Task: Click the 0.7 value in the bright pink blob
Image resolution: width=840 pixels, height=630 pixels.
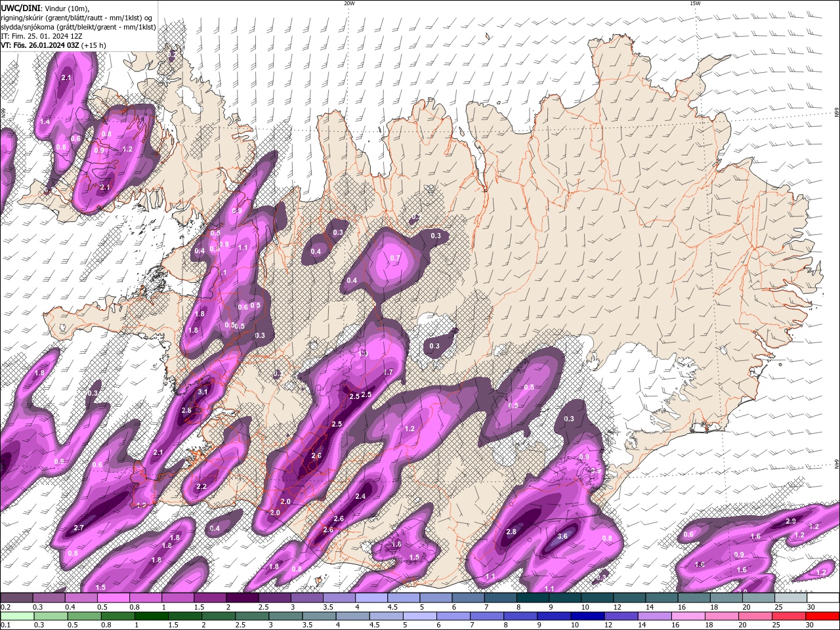Action: point(394,258)
